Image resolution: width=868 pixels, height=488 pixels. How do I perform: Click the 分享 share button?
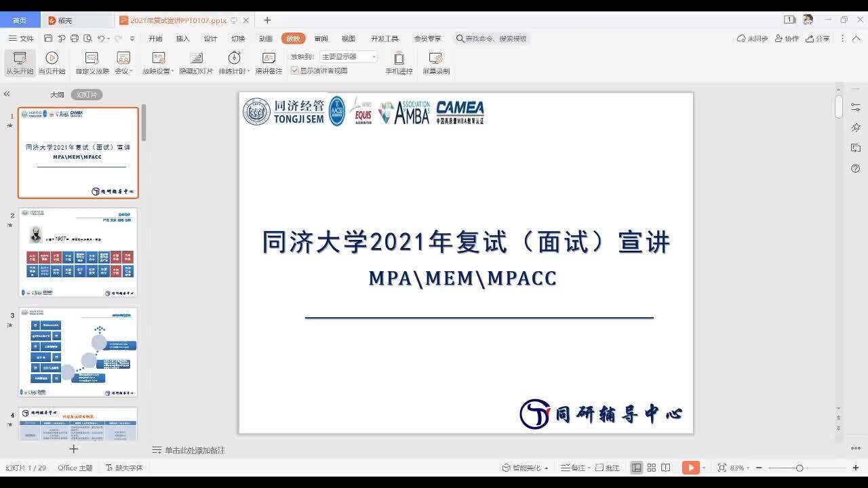818,39
